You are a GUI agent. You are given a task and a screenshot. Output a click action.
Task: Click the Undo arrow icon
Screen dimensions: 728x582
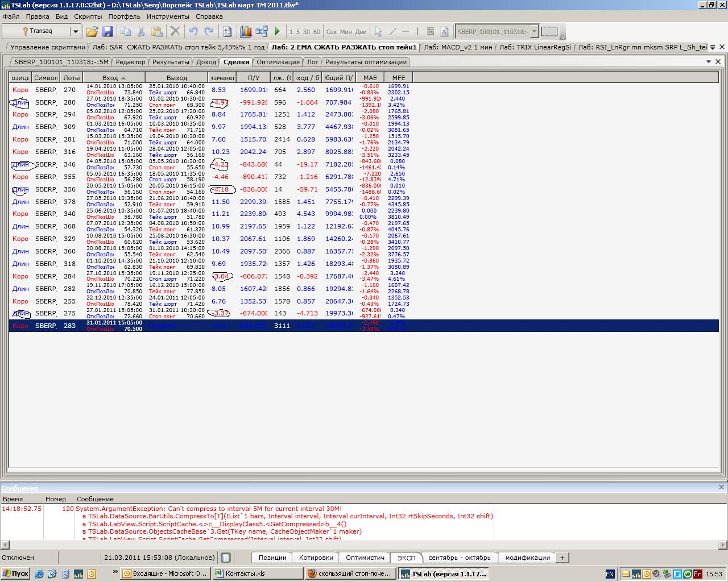193,32
